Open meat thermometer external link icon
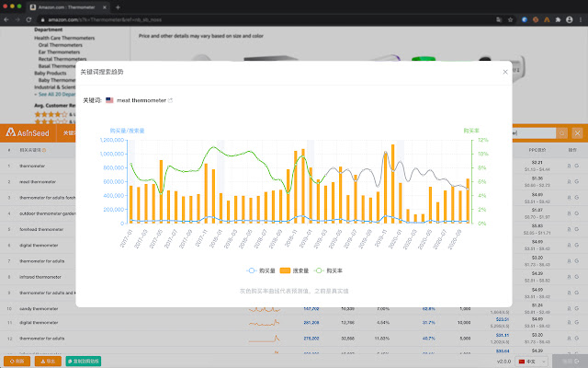 point(169,100)
